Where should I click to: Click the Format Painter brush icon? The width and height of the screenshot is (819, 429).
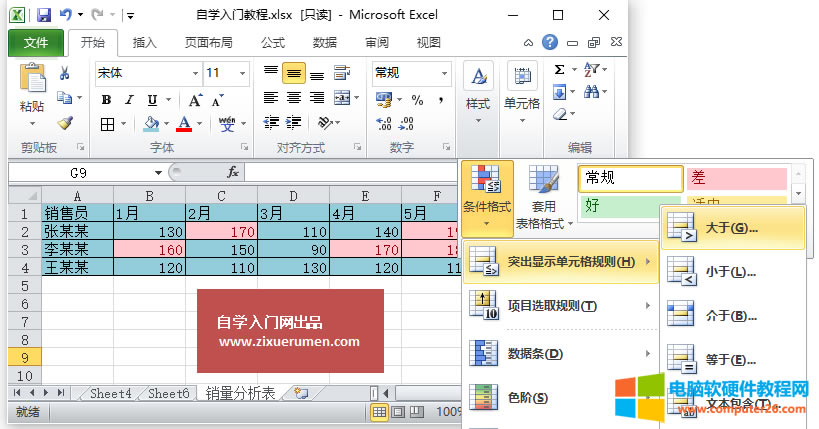[65, 123]
